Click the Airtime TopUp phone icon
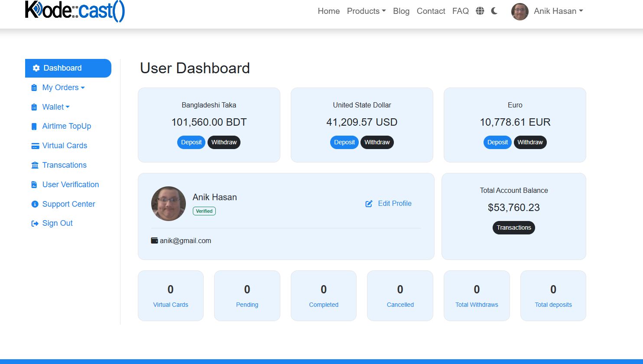Image resolution: width=643 pixels, height=364 pixels. pyautogui.click(x=34, y=127)
